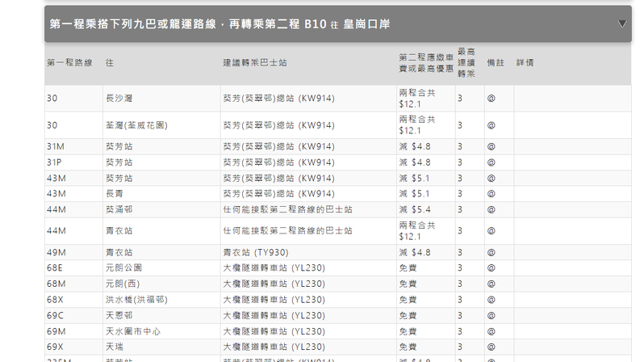Click the @ remark in 68X row
This screenshot has width=644, height=362.
(491, 300)
